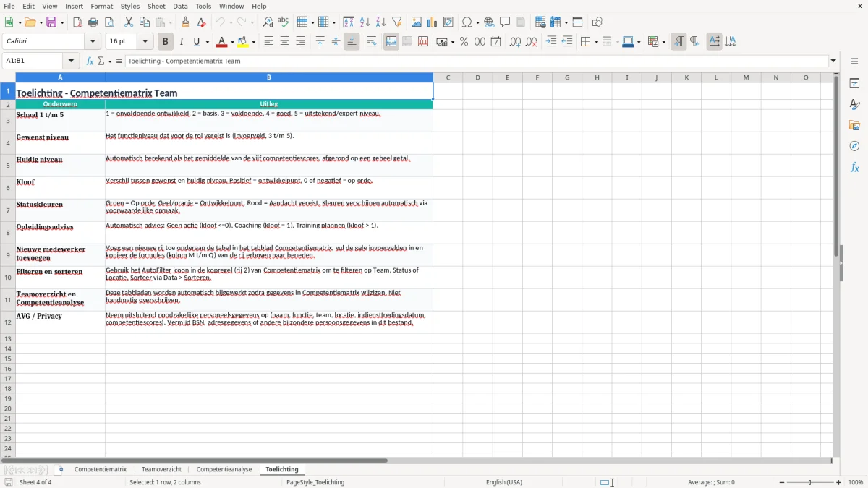Open the Conditional Formatting dropdown arrow
The width and height of the screenshot is (868, 488).
663,42
